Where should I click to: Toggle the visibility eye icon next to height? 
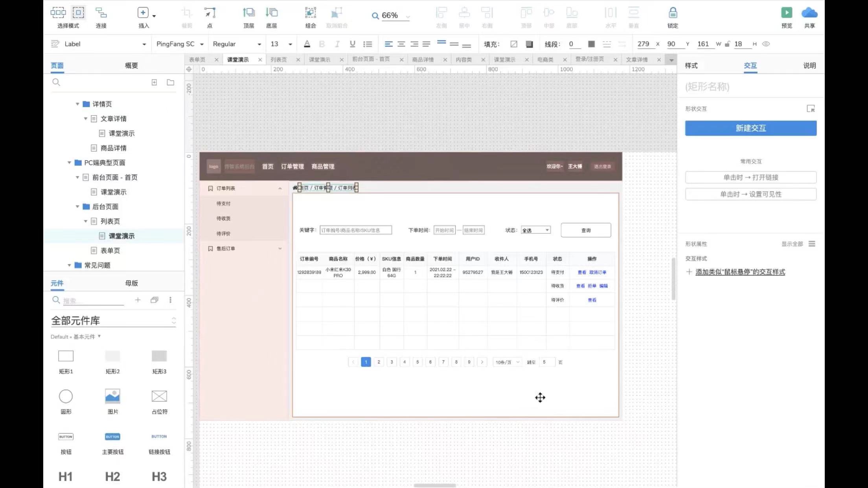[766, 44]
